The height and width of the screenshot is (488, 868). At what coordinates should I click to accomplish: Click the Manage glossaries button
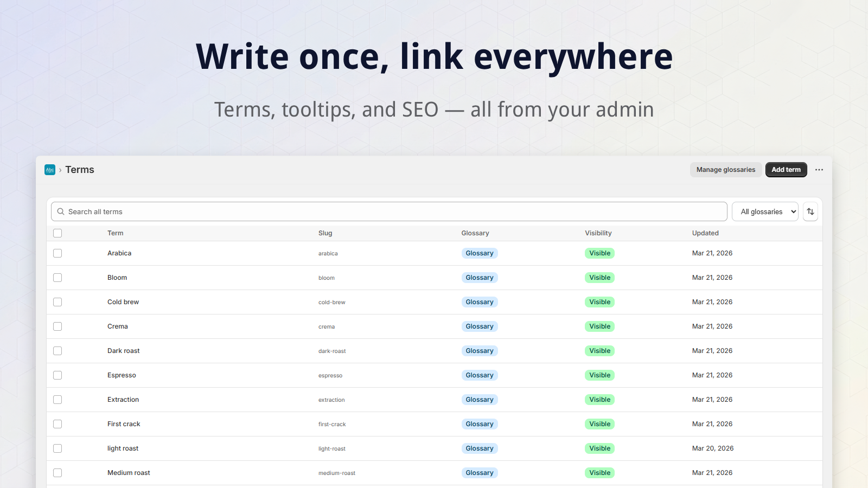(x=726, y=170)
